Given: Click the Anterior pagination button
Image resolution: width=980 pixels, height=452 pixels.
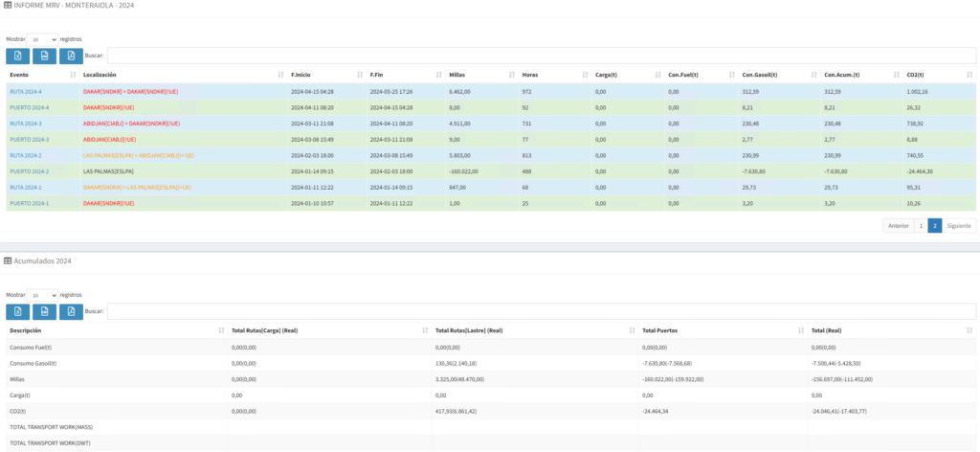Looking at the screenshot, I should click(x=898, y=226).
